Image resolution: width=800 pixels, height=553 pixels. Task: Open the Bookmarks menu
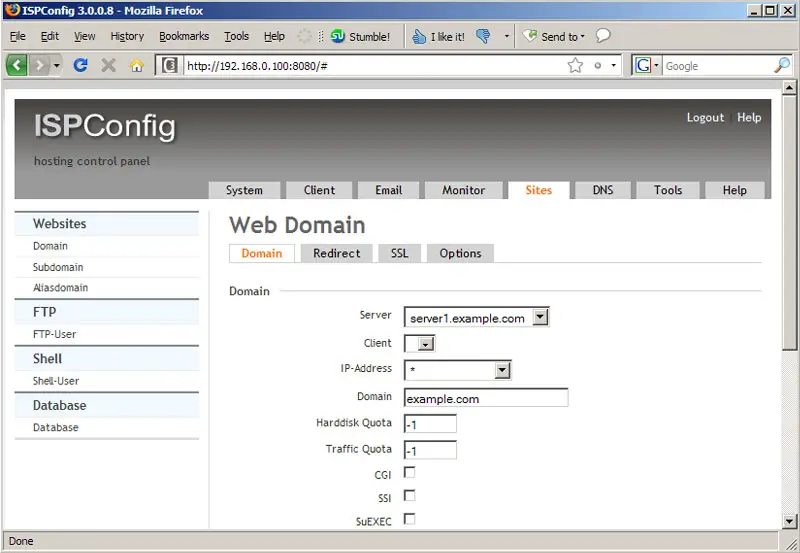184,36
